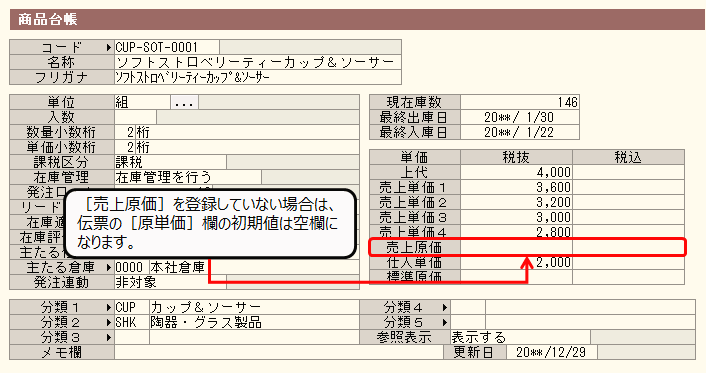The image size is (706, 373).
Task: Click the 上代 price value 4,000
Action: point(516,172)
